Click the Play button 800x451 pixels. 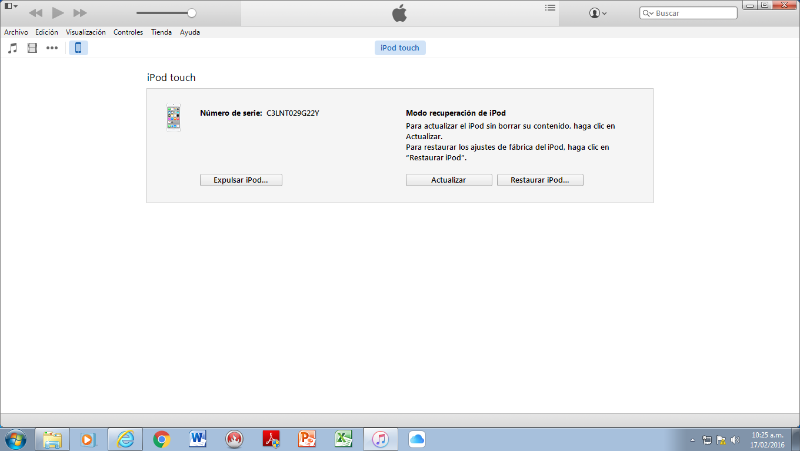pyautogui.click(x=58, y=13)
